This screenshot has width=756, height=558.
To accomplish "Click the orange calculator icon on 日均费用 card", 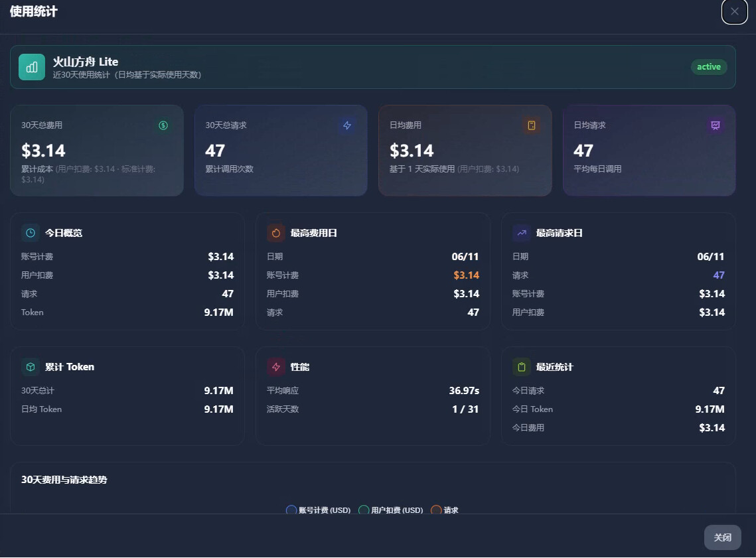I will click(x=531, y=125).
